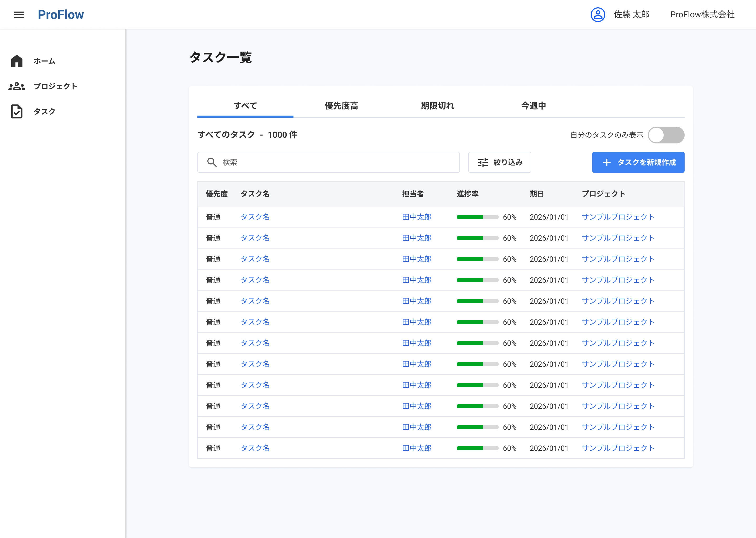Click the filter sliders icon
This screenshot has width=756, height=538.
pos(483,162)
